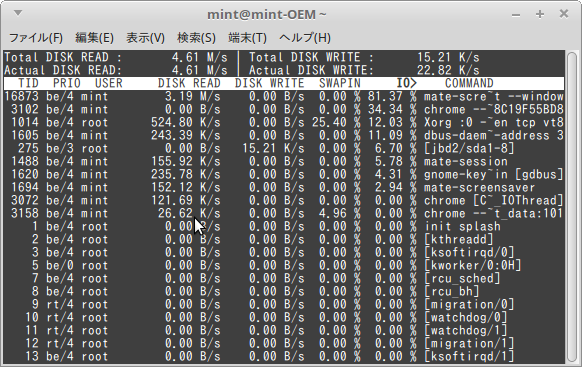
Task: Click the 34.34 % IO value
Action: [x=392, y=109]
